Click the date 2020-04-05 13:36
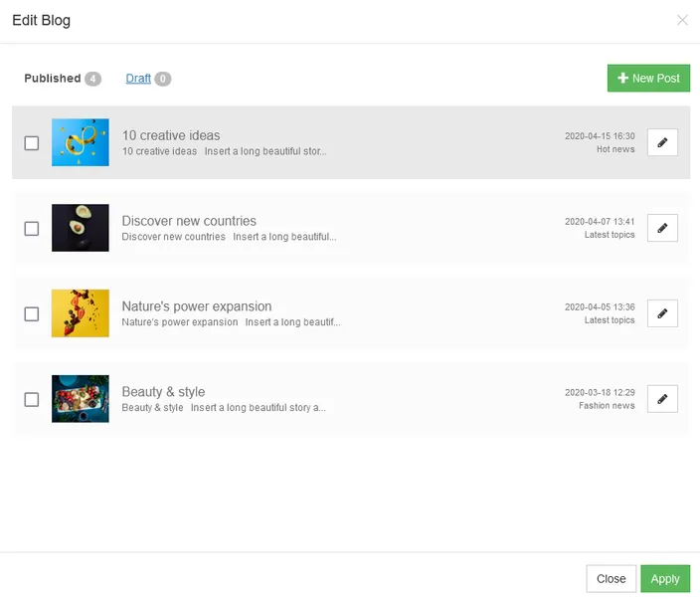This screenshot has width=700, height=599. tap(600, 306)
